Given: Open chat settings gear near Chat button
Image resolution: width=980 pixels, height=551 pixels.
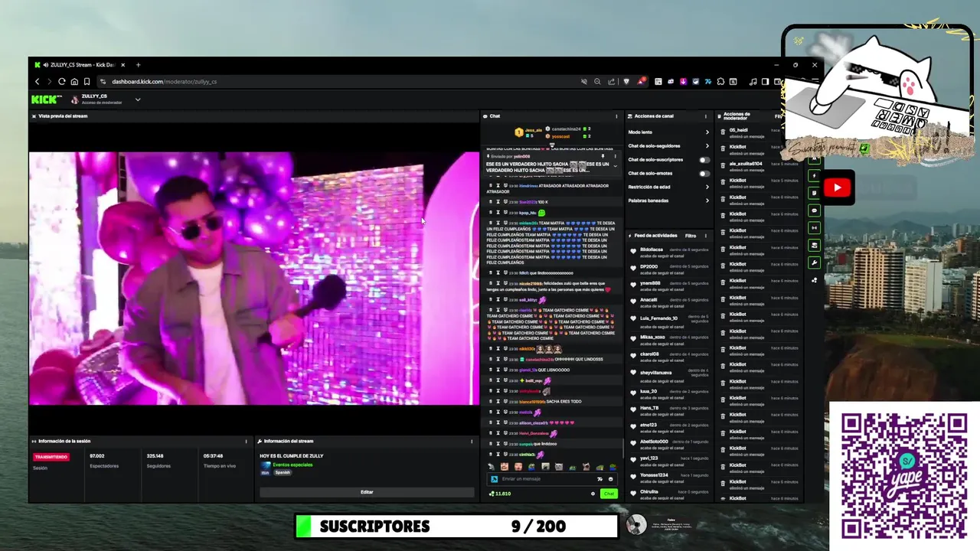Looking at the screenshot, I should coord(593,494).
